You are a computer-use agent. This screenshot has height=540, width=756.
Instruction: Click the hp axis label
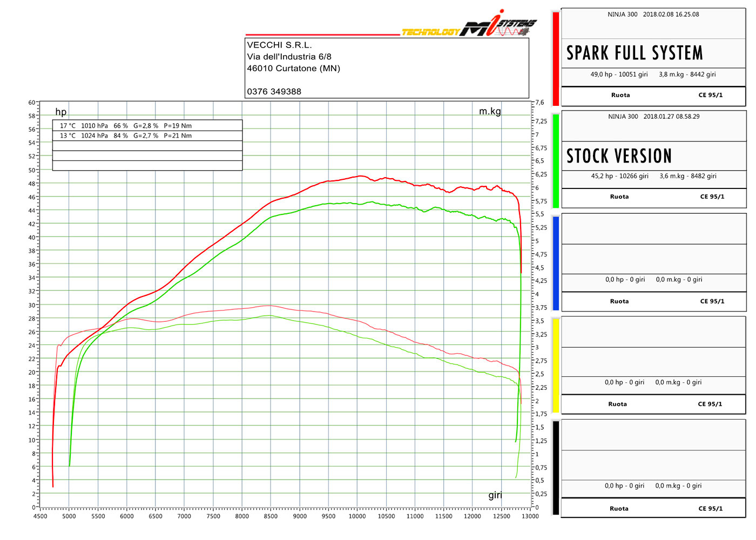point(61,112)
